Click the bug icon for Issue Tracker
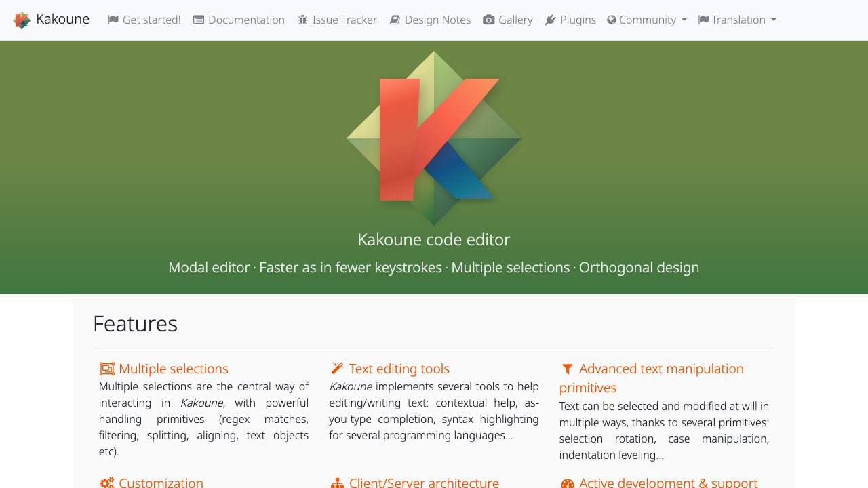868x488 pixels. click(302, 20)
